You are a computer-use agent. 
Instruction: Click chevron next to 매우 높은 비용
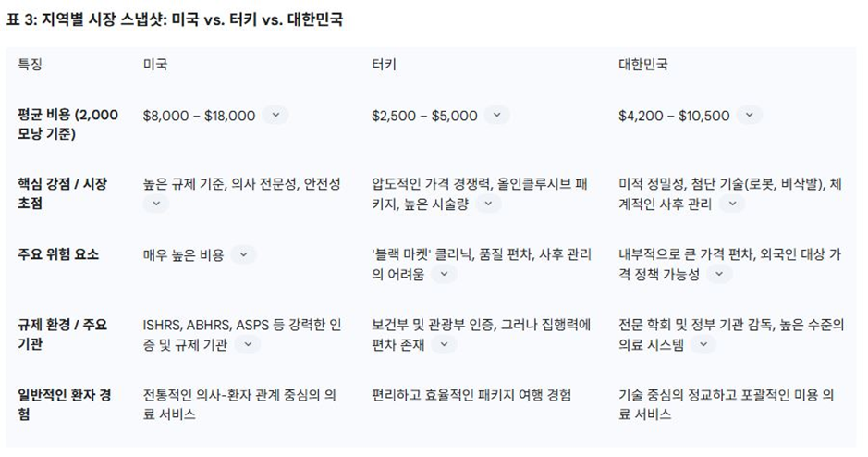point(243,254)
